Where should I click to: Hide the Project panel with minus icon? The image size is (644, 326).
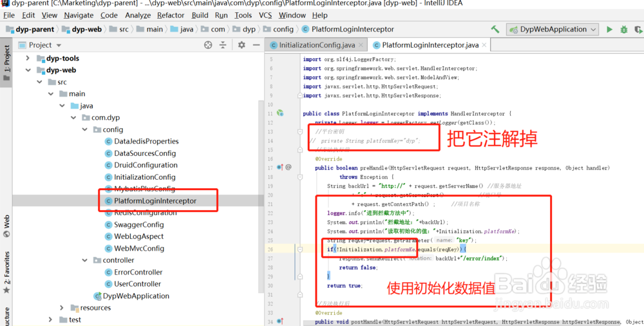pos(256,45)
